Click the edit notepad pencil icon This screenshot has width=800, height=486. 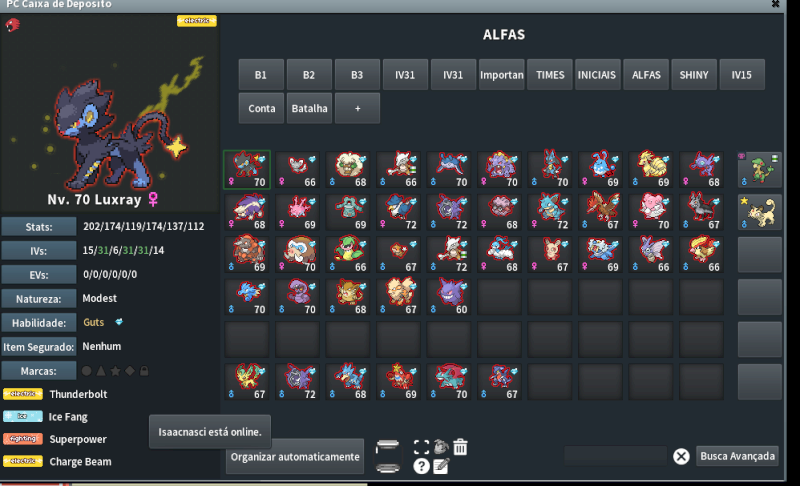tap(441, 466)
